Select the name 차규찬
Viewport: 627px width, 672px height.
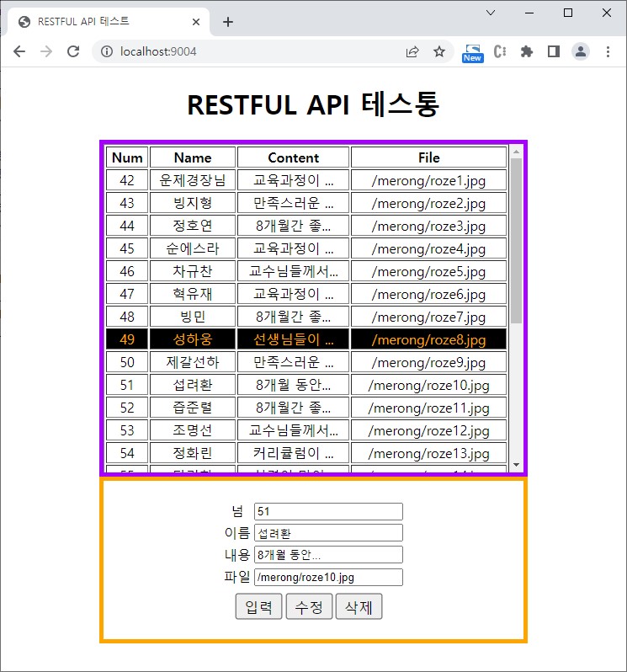click(193, 271)
